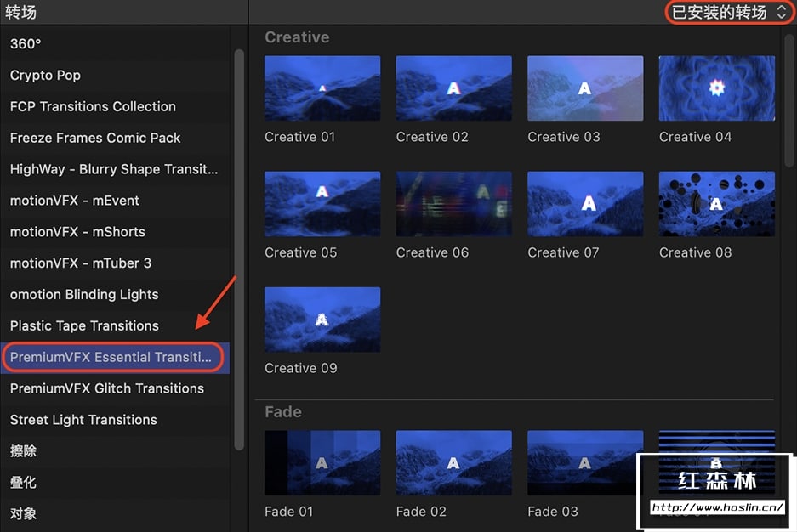The image size is (797, 532).
Task: Select PremiumVFX Glitch Transitions category
Action: coord(115,388)
